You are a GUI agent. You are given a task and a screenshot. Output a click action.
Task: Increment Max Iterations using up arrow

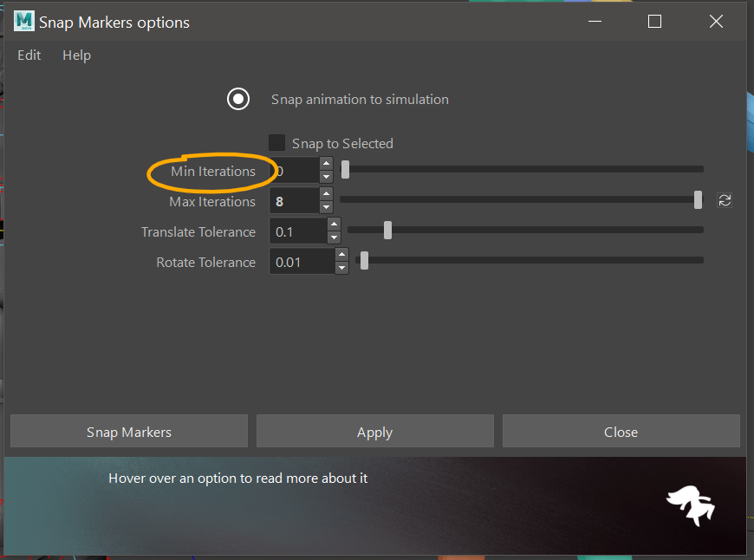pos(326,194)
